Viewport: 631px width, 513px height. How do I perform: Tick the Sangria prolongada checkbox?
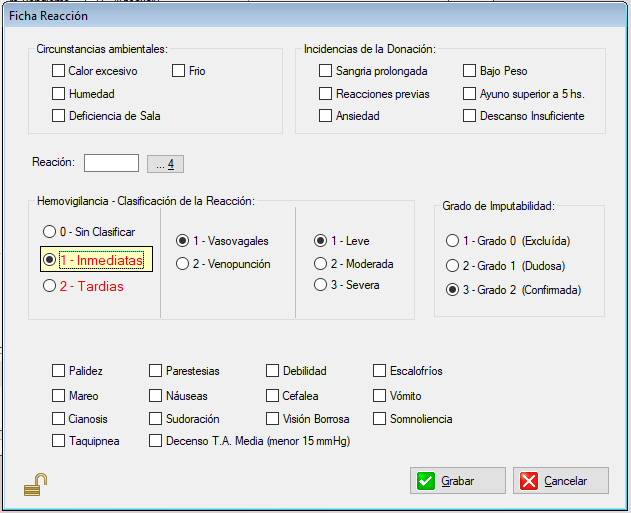coord(326,71)
